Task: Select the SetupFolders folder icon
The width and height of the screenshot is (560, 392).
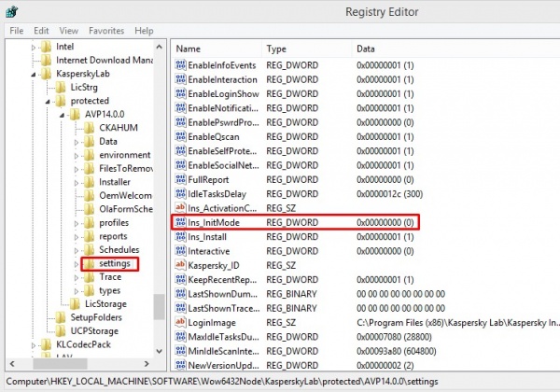Action: [61, 317]
